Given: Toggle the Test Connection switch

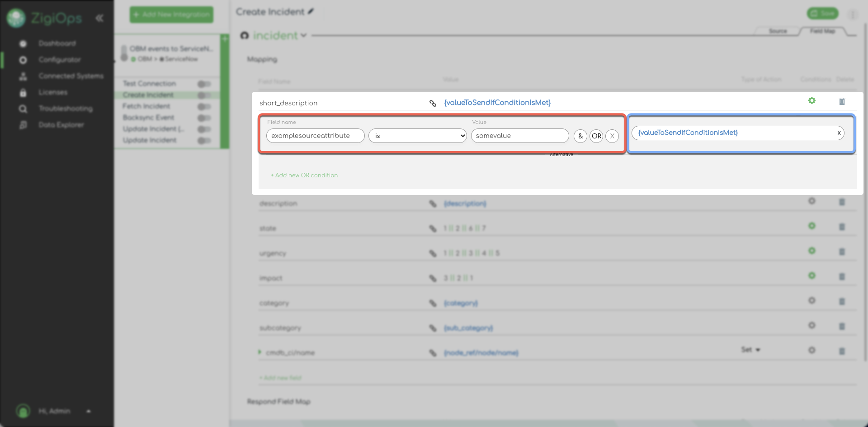Looking at the screenshot, I should coord(204,84).
